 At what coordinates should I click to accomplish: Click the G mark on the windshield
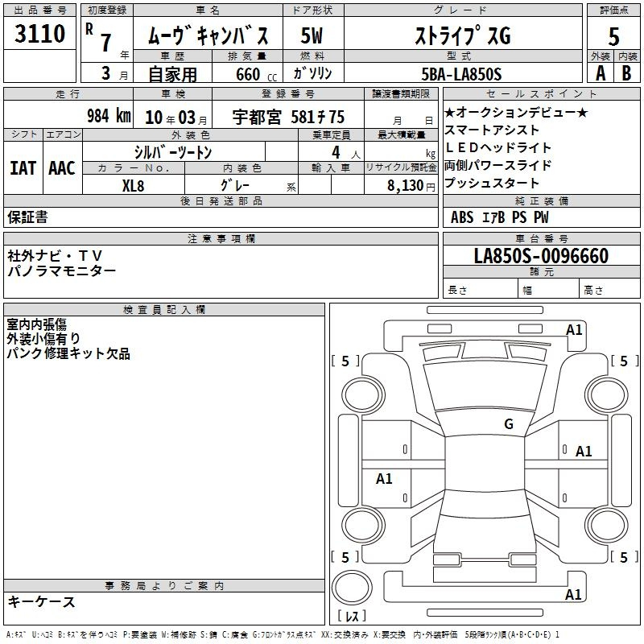[508, 424]
